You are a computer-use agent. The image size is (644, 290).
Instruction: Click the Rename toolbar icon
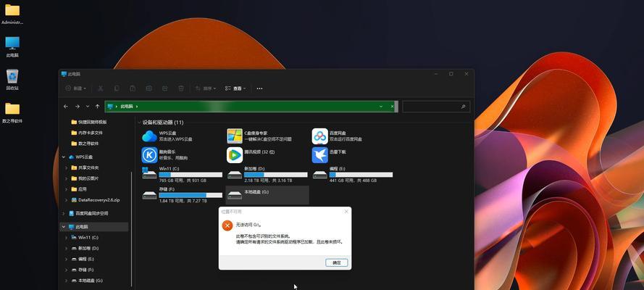pyautogui.click(x=149, y=88)
